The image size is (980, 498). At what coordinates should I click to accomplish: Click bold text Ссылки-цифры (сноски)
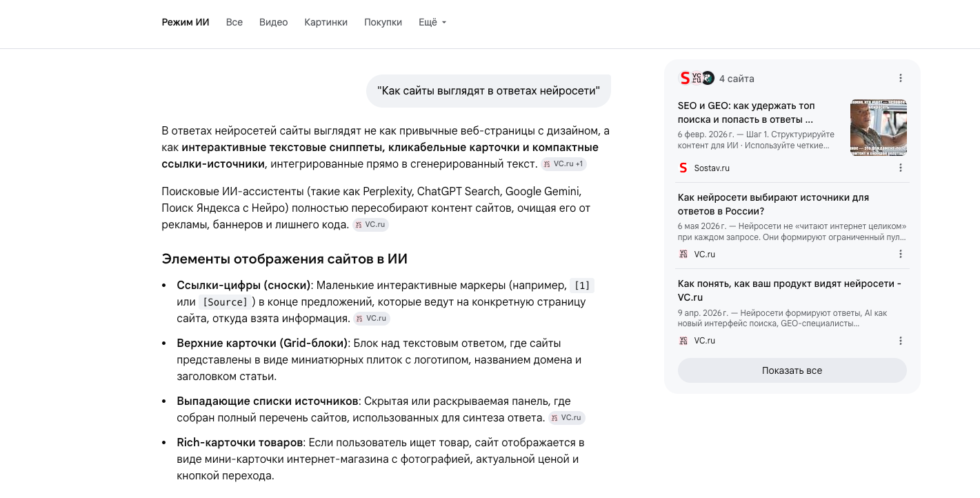click(244, 286)
